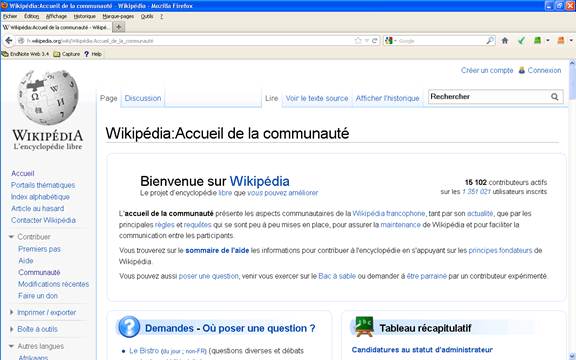
Task: Open the orange add-on dropdown arrow
Action: coord(571,40)
